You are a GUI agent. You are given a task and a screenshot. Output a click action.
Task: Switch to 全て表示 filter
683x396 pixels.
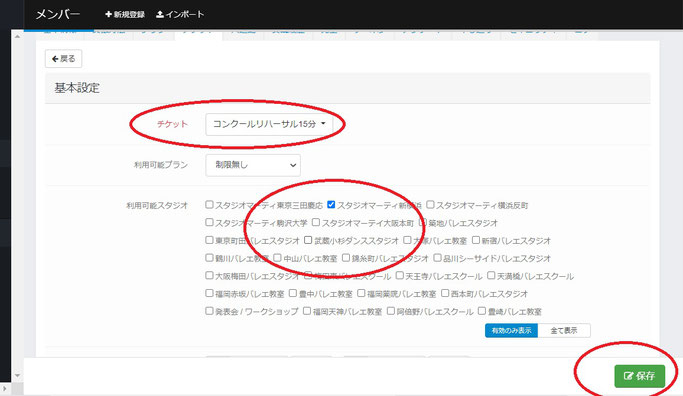click(x=564, y=331)
